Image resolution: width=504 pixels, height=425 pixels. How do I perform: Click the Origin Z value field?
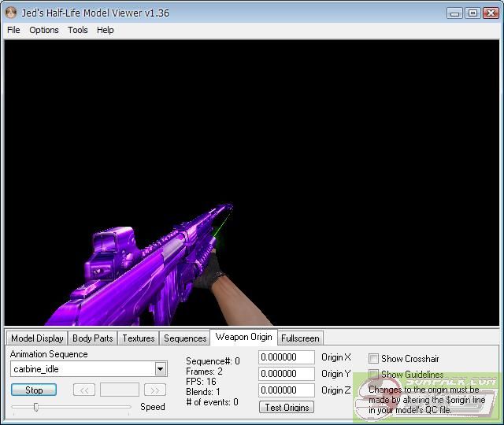point(286,390)
